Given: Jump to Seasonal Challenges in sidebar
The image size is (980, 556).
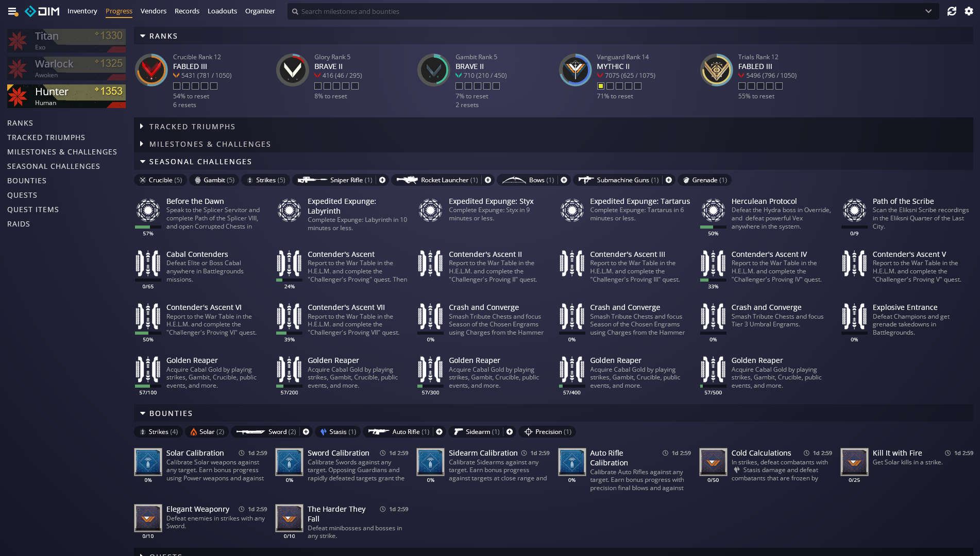Looking at the screenshot, I should pos(54,166).
